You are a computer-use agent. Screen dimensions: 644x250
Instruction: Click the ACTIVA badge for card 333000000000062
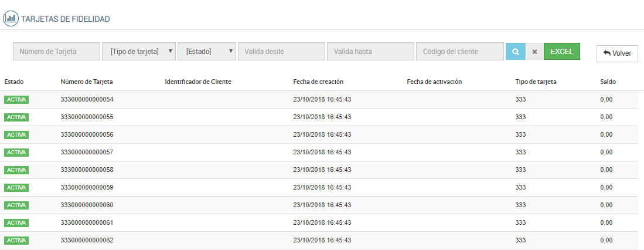[16, 241]
